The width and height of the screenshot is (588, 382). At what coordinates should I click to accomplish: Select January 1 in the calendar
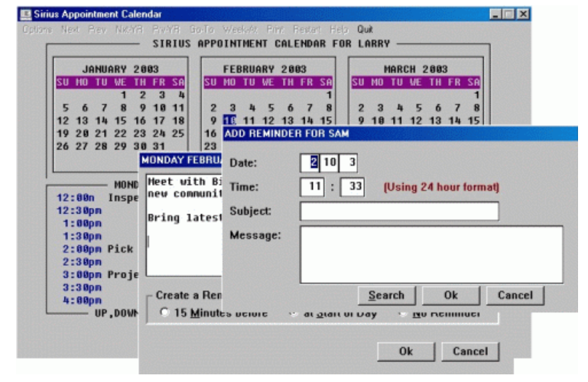point(123,95)
